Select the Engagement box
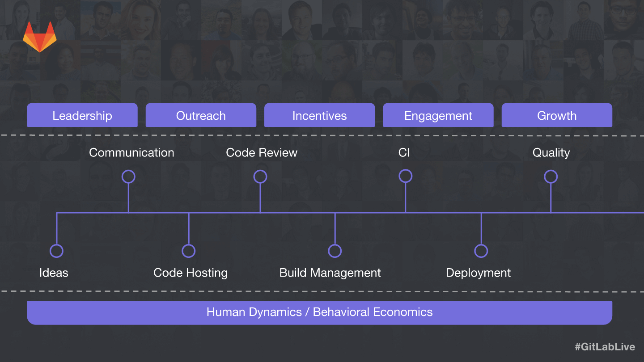Screen dimensions: 644x362 pyautogui.click(x=438, y=115)
